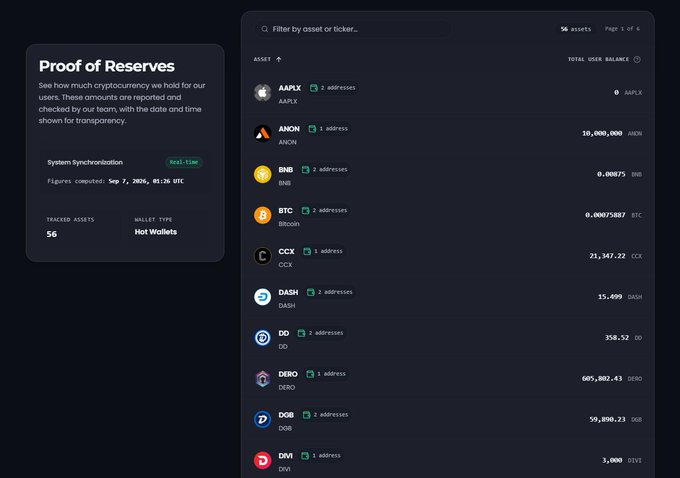Open the DERO 1 address badge
The image size is (680, 478).
click(x=326, y=373)
